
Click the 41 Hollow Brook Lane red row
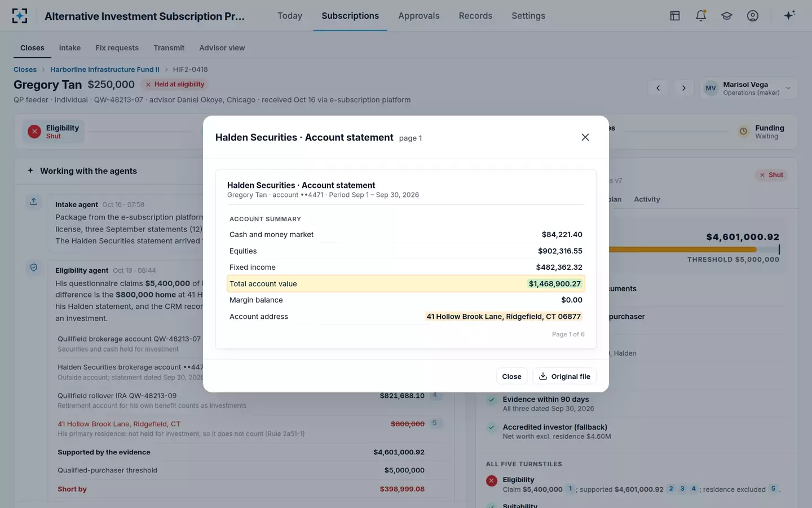click(x=250, y=428)
